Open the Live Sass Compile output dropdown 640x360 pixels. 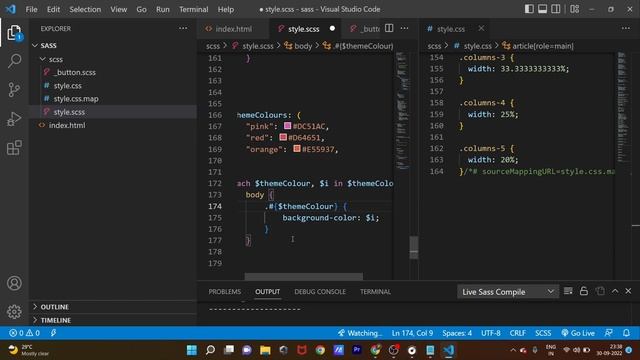click(x=507, y=292)
